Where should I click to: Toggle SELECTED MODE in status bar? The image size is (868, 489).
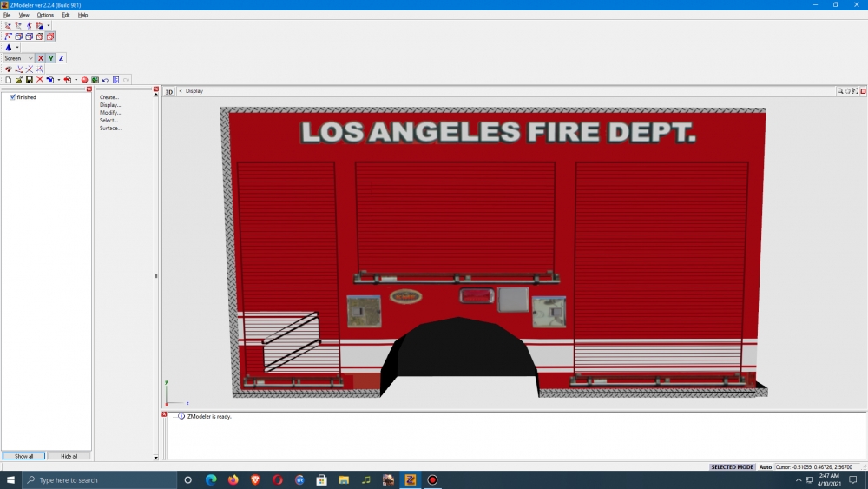(733, 467)
